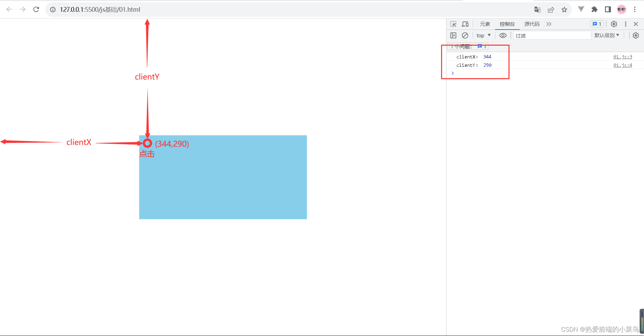
Task: Activate inspect element picker tool
Action: coord(453,24)
